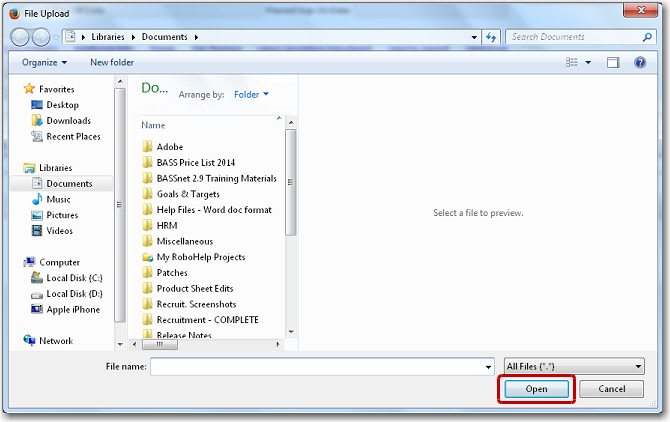
Task: Open the change view options dropdown arrow
Action: point(588,62)
